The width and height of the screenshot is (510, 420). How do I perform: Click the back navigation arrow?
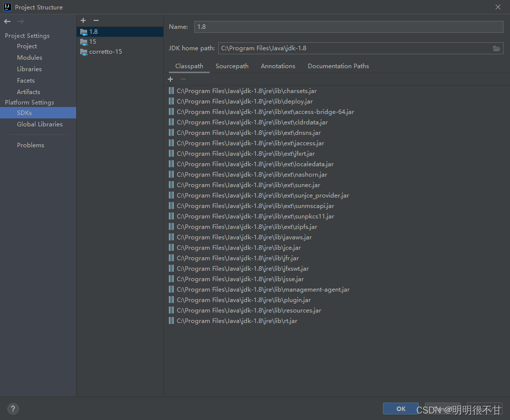pyautogui.click(x=7, y=21)
